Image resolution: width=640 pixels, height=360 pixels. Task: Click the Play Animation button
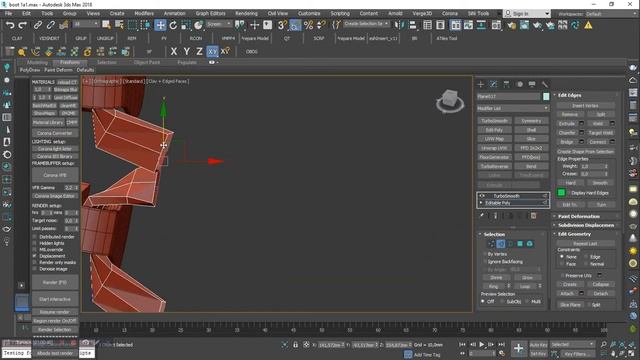pos(482,344)
